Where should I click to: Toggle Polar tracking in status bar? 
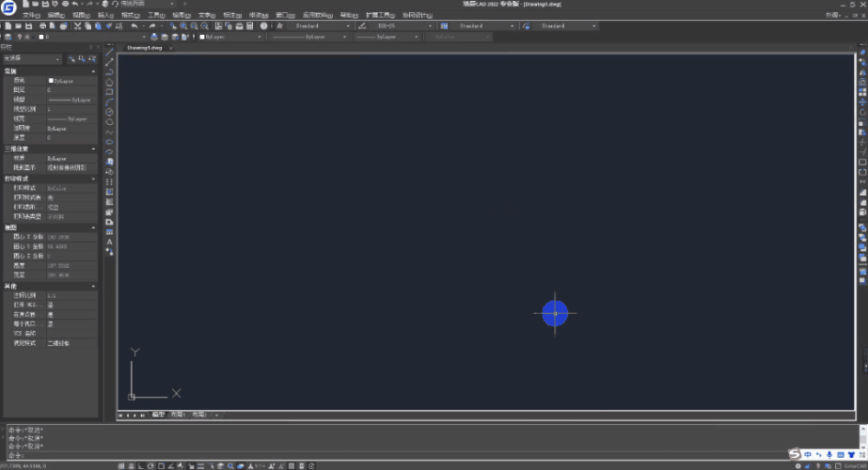pos(150,466)
